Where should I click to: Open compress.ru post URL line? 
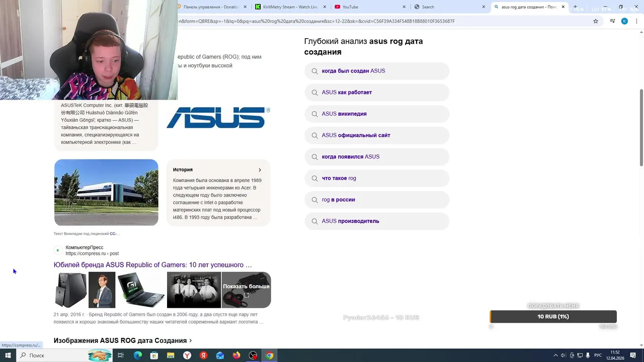point(92,253)
